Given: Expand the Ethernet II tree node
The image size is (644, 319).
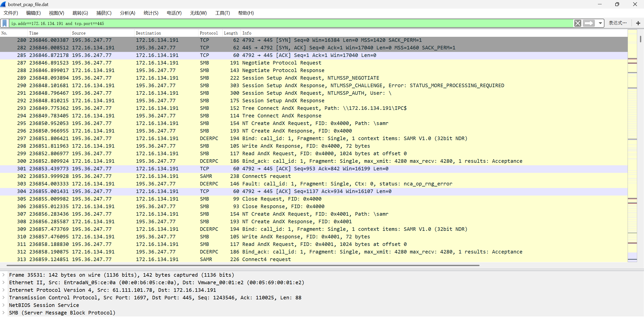Looking at the screenshot, I should 4,282.
